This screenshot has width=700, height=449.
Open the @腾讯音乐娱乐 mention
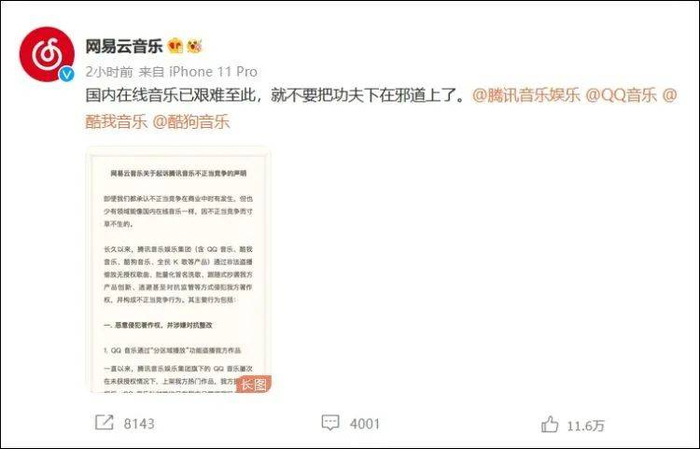(x=526, y=95)
